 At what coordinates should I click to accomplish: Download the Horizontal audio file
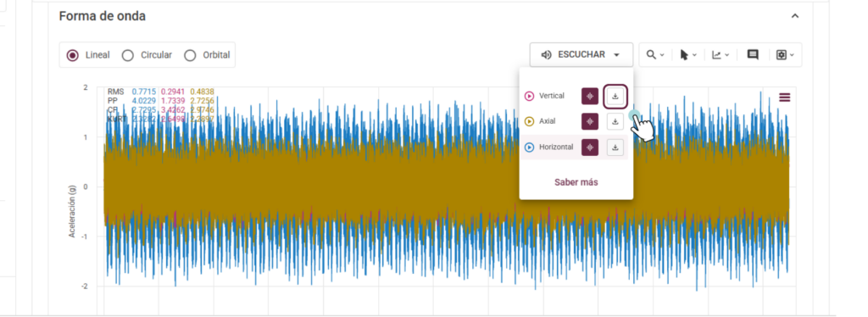pyautogui.click(x=615, y=147)
